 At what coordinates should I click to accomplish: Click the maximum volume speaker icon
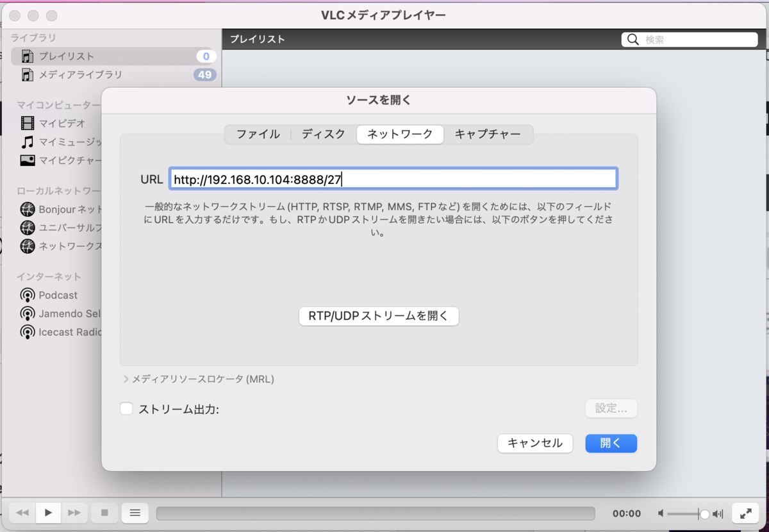(718, 513)
